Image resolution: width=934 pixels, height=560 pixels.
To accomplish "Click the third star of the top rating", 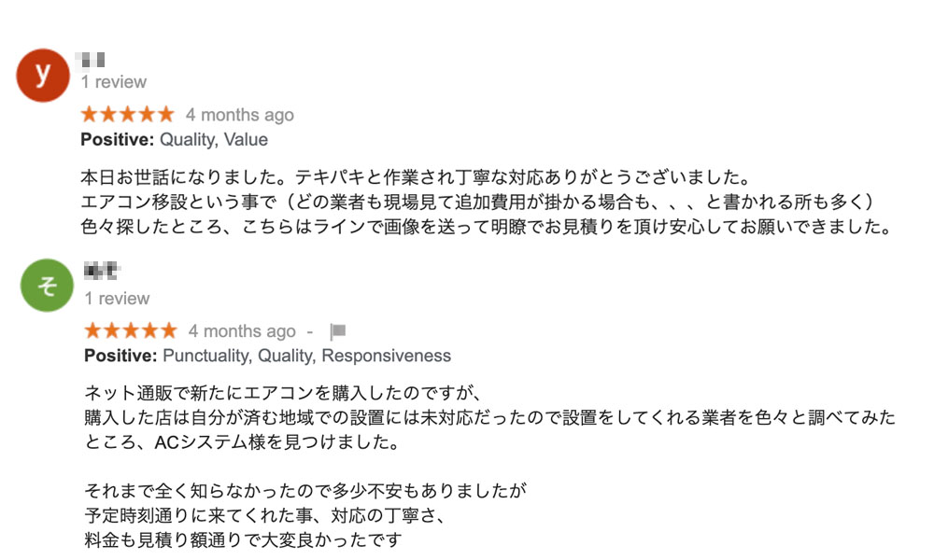I will click(126, 114).
